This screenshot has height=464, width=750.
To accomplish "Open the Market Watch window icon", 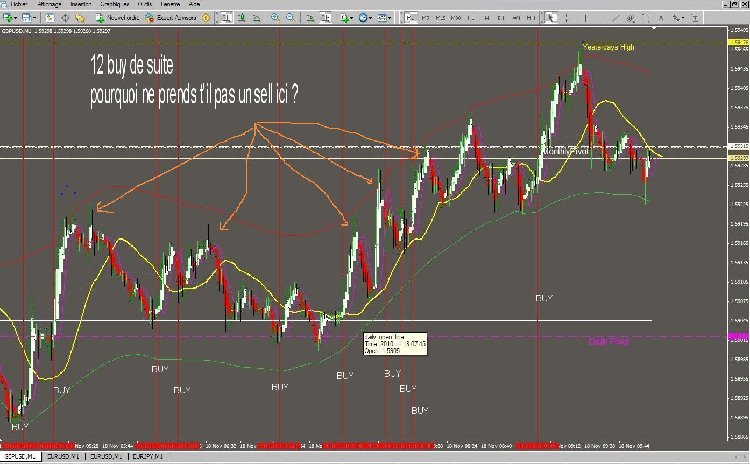I will tap(49, 18).
